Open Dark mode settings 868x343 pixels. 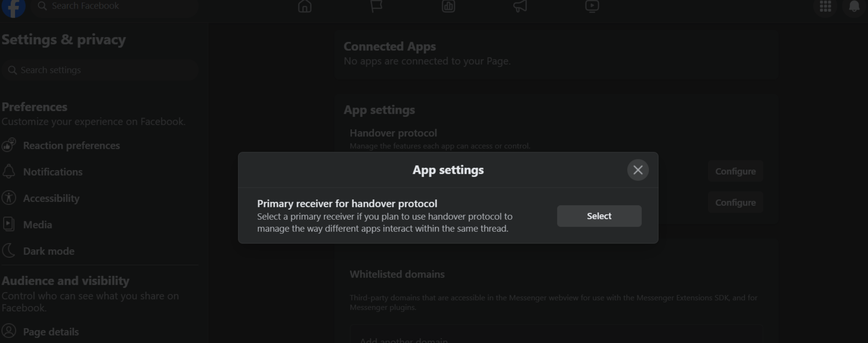click(48, 251)
